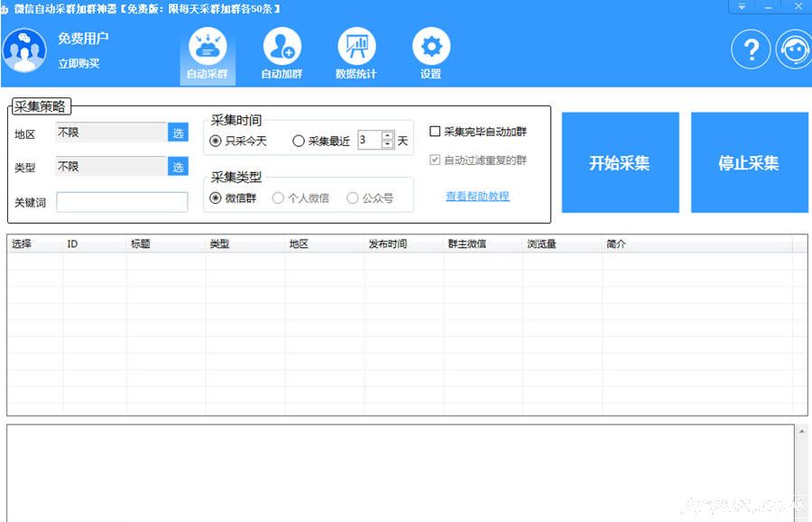Click 开始采集 button
The image size is (812, 522).
pos(621,162)
